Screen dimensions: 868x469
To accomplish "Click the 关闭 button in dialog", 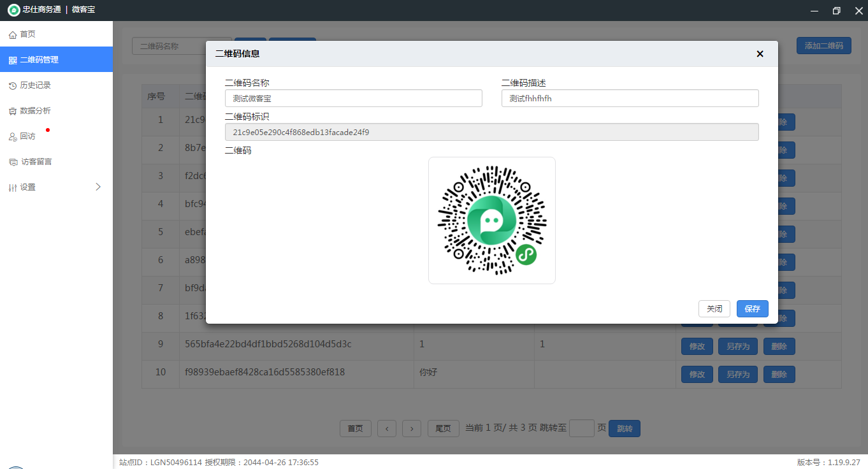I will click(714, 308).
